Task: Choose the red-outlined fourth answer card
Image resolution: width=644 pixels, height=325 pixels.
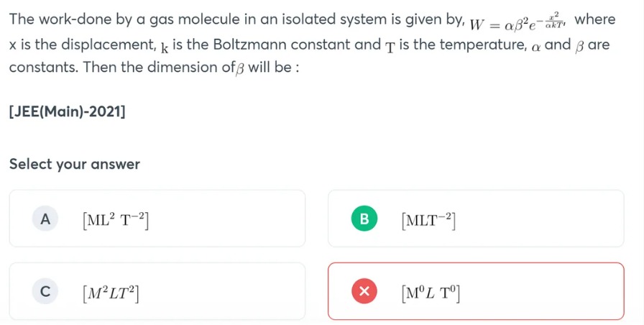Action: pos(476,291)
